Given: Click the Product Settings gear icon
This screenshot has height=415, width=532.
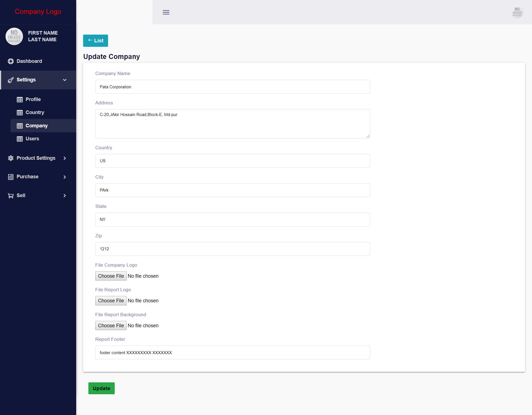Looking at the screenshot, I should tap(11, 158).
